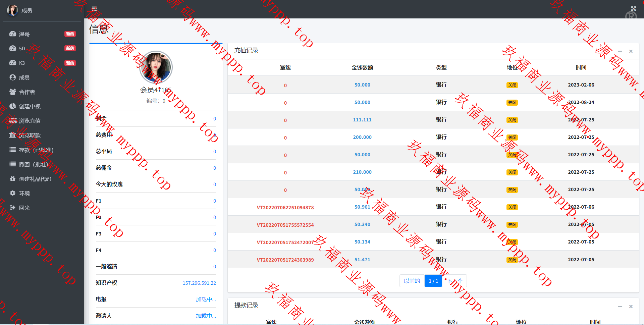Open 创建礼品代码 gift icon item
Screen dimensions: 644x325
click(13, 179)
